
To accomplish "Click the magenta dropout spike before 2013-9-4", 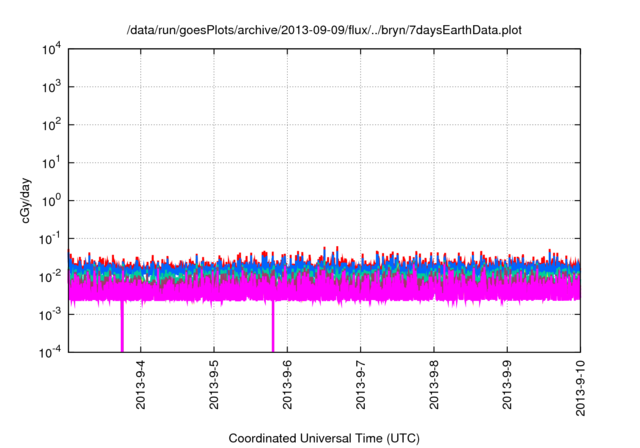I will point(122,326).
